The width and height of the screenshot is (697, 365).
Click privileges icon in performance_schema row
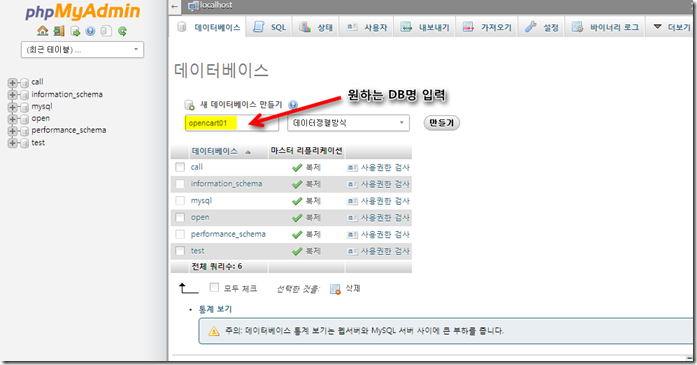pyautogui.click(x=352, y=234)
